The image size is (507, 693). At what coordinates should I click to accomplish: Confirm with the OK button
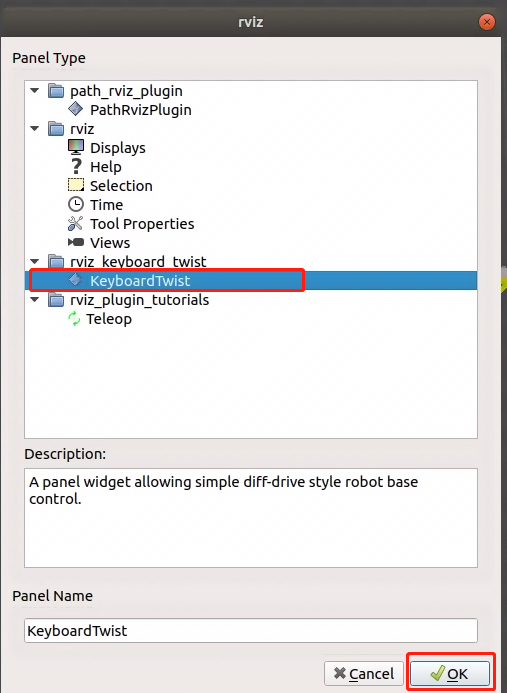tap(450, 673)
